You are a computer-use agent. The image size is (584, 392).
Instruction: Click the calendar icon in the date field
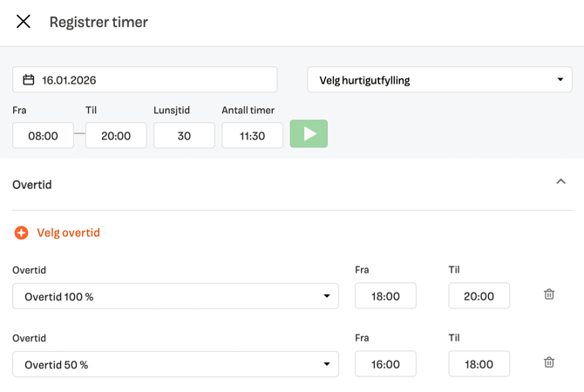tap(29, 80)
